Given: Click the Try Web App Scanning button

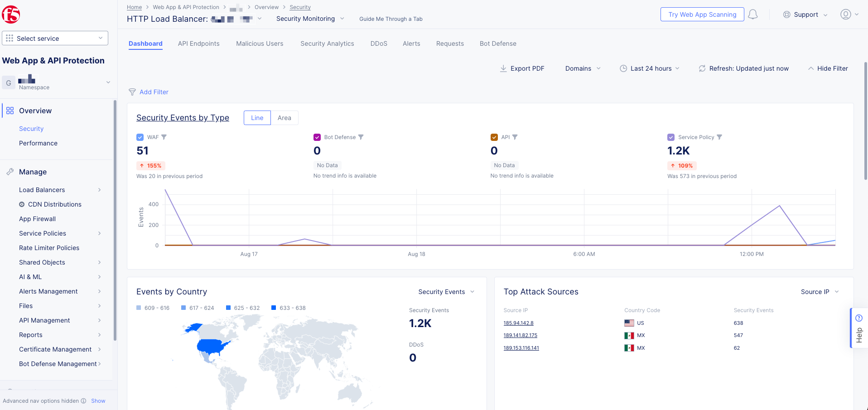Looking at the screenshot, I should [702, 14].
